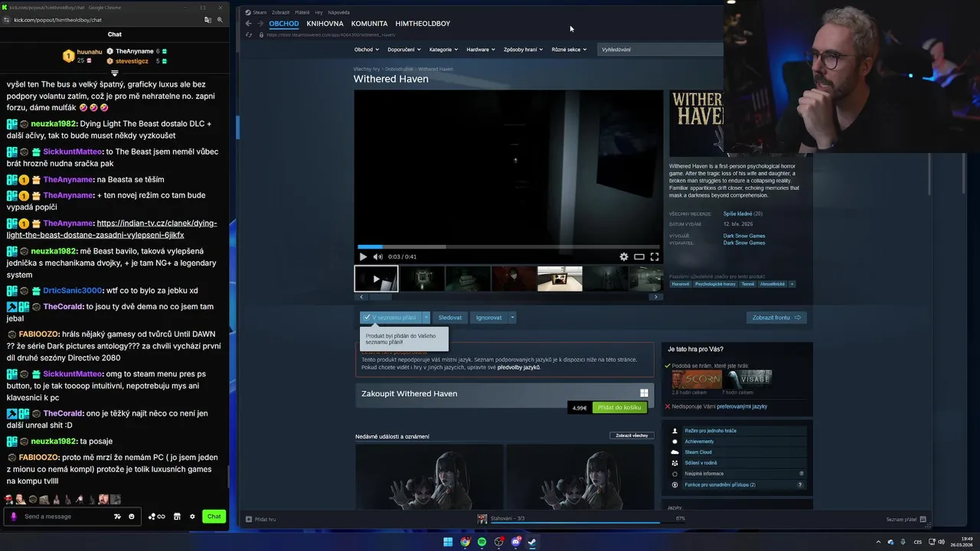Open the HIMTHEOLDBOY profile tab
This screenshot has width=980, height=551.
pyautogui.click(x=423, y=24)
